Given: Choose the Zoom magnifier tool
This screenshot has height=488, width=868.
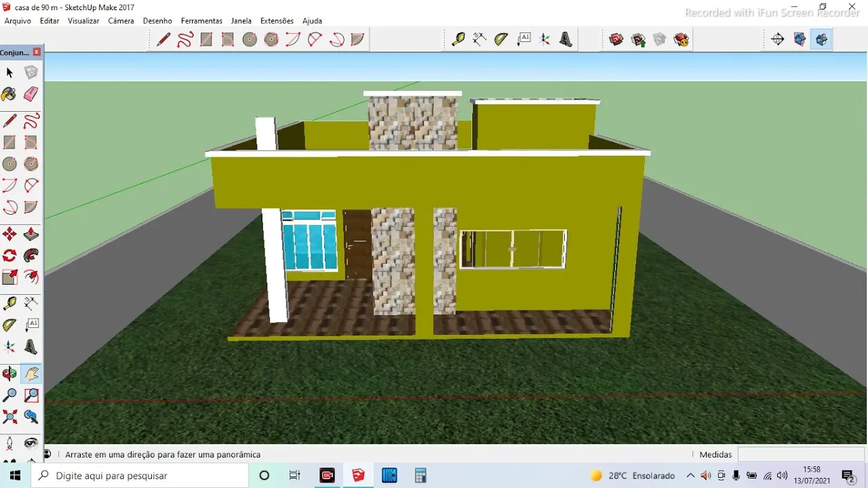Looking at the screenshot, I should coord(9,395).
